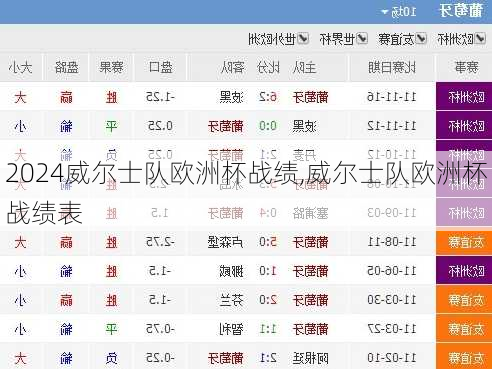Open home team 葡萄牙 in the 11-11-16 row

(x=310, y=97)
